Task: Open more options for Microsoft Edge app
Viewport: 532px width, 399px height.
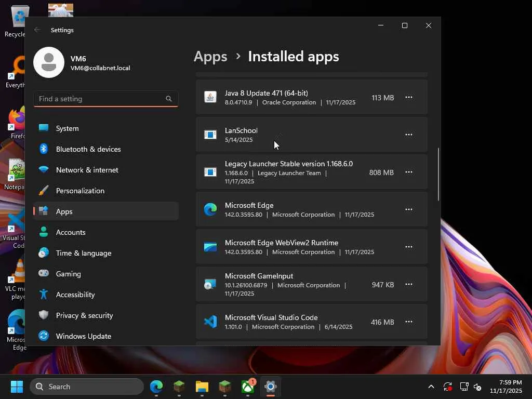Action: (x=408, y=209)
